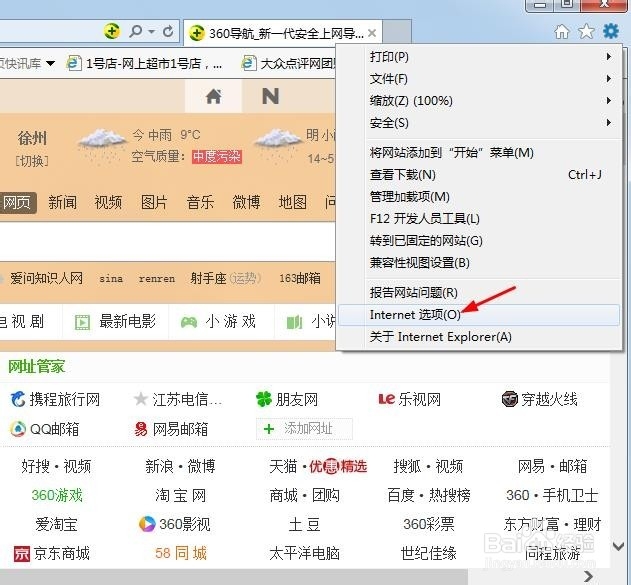Image resolution: width=631 pixels, height=585 pixels.
Task: Expand 缩放(Z) (100%) submenu
Action: [x=479, y=101]
